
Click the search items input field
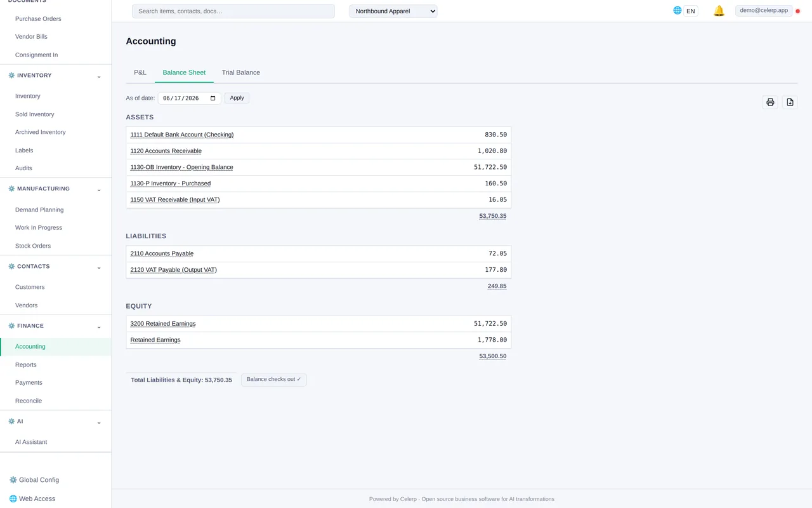coord(233,11)
